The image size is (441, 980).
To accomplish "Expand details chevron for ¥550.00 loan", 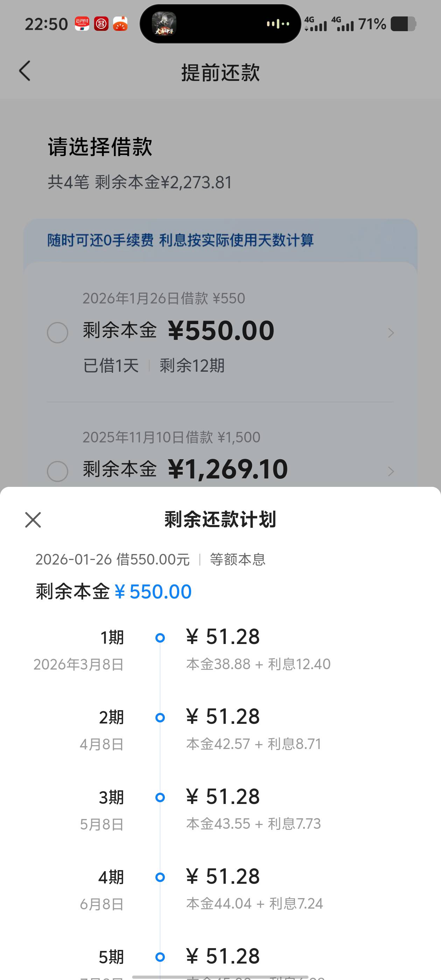I will (x=391, y=333).
